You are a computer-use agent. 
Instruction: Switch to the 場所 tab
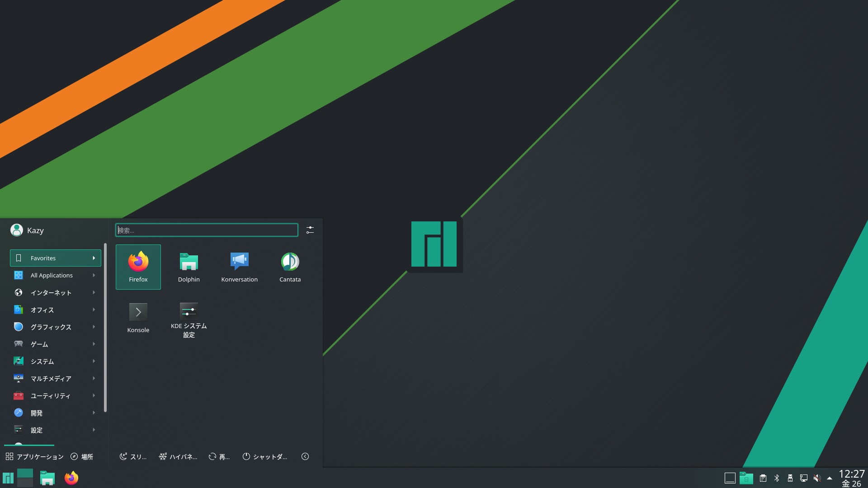click(x=82, y=456)
